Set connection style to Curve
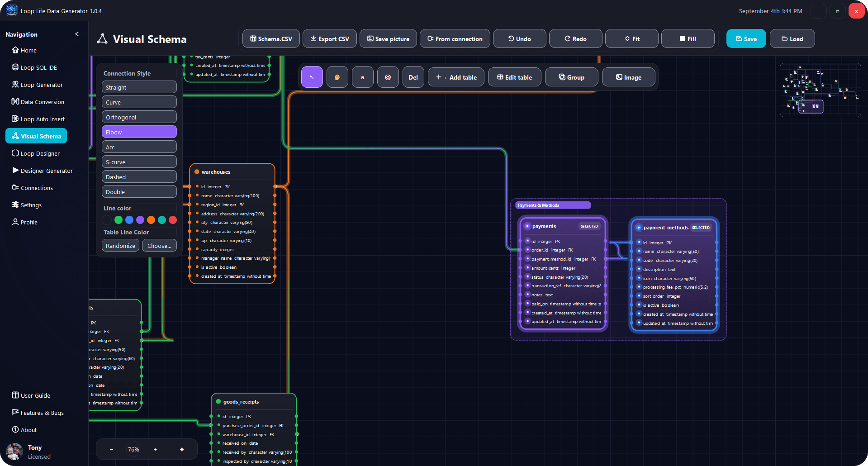The height and width of the screenshot is (466, 868). tap(139, 102)
